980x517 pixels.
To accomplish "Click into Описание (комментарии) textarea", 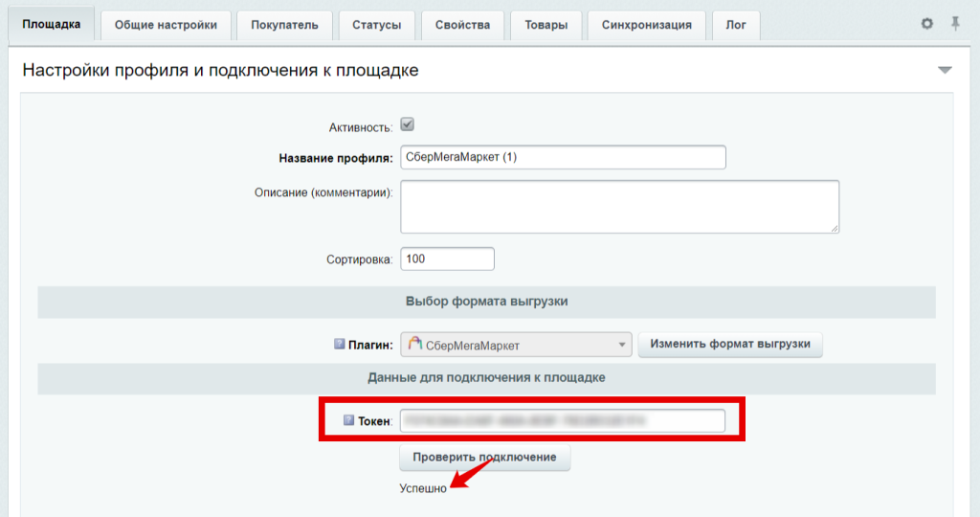I will pos(620,207).
